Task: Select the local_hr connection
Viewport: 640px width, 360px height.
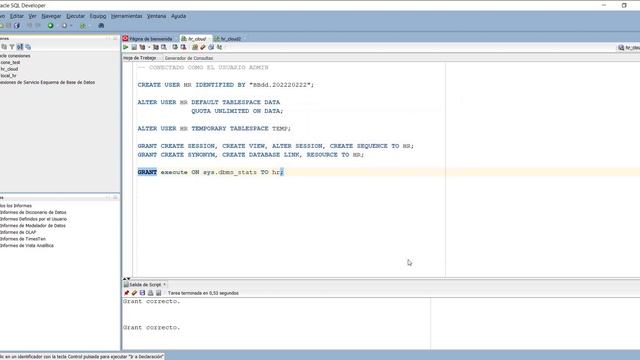Action: click(8, 76)
